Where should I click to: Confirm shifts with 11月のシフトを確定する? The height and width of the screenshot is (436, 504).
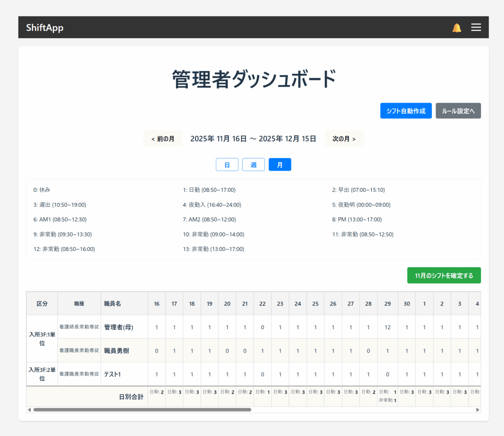(444, 275)
